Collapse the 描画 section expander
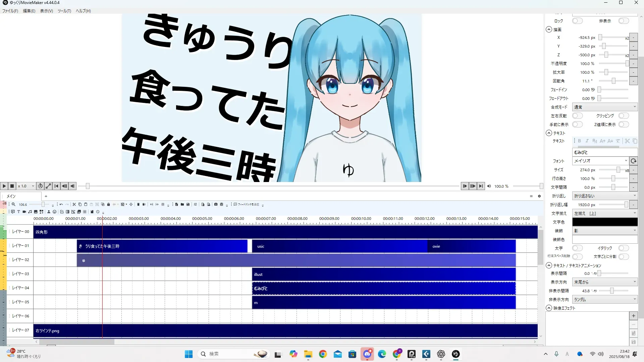The width and height of the screenshot is (644, 362). coord(549,29)
